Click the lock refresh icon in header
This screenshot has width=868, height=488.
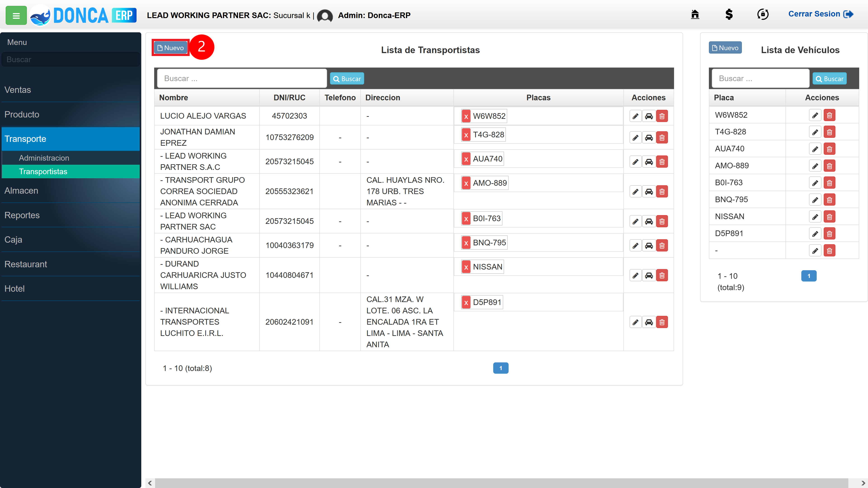[x=763, y=14]
